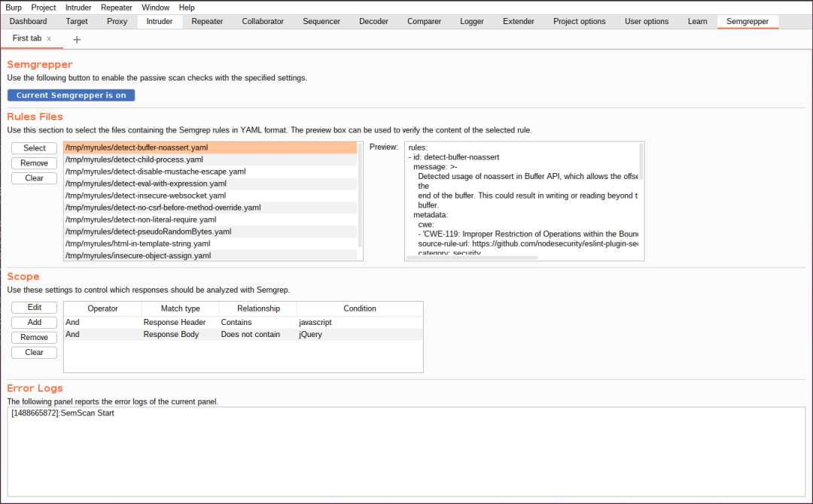Click Select button in Rules Files

coord(34,148)
